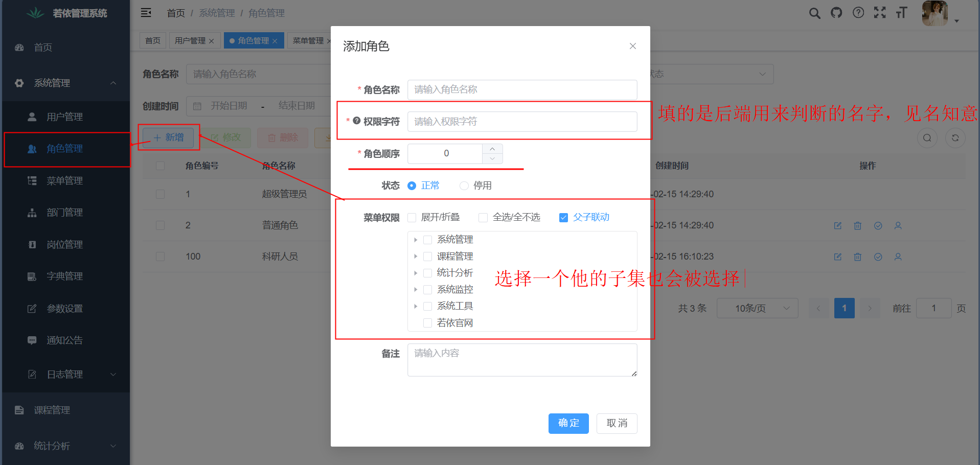The image size is (980, 465).
Task: Click the 确定 button
Action: point(568,423)
